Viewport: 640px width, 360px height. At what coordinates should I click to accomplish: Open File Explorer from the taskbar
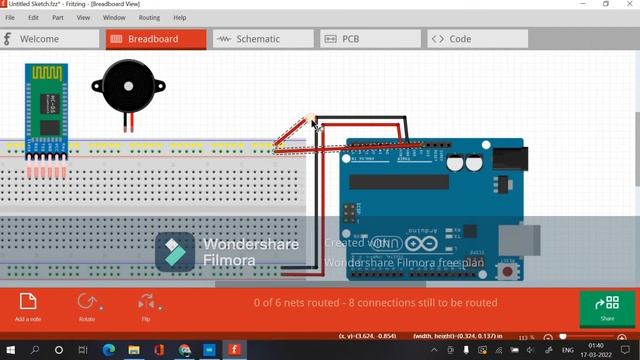click(134, 350)
